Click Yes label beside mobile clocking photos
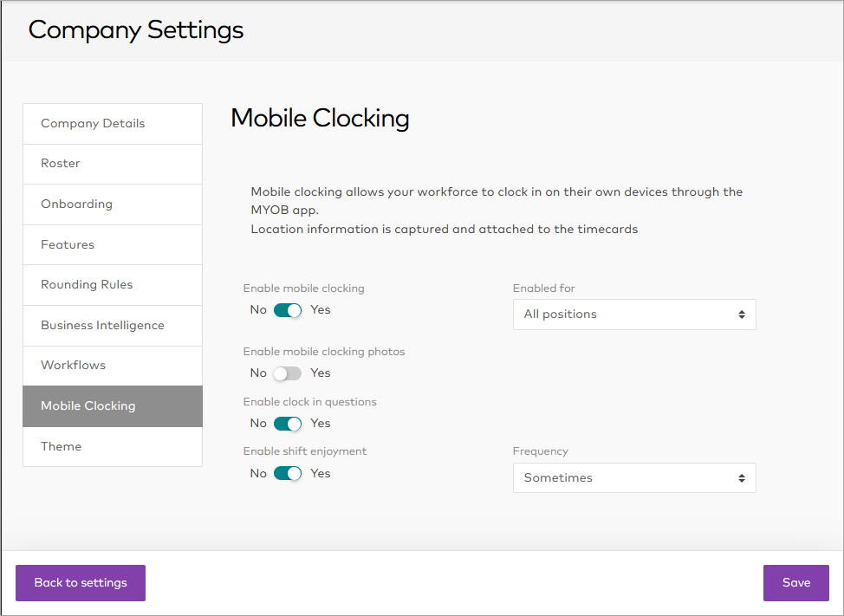Screen dimensions: 844x616 pos(321,373)
